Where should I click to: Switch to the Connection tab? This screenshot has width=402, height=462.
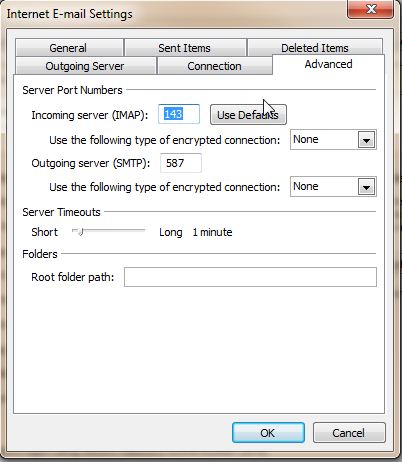coord(214,66)
